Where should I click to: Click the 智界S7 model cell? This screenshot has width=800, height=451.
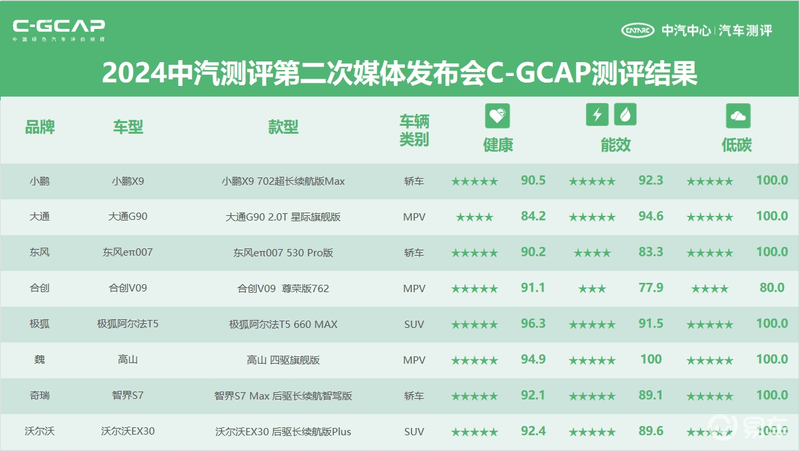[x=128, y=395]
